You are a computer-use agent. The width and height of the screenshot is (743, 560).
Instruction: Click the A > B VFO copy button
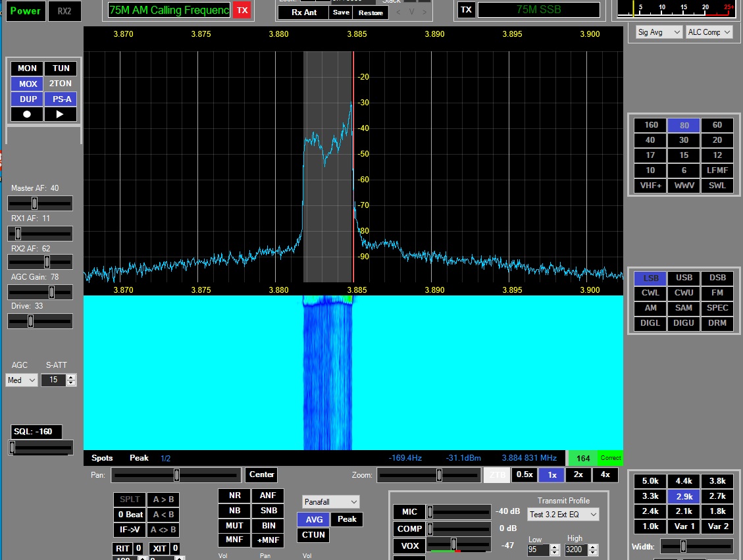(163, 499)
